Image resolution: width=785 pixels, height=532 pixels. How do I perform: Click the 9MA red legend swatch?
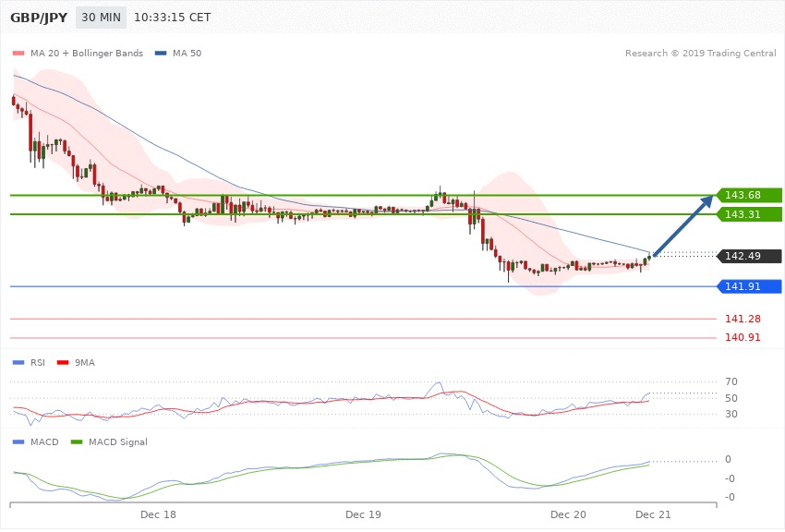[61, 362]
